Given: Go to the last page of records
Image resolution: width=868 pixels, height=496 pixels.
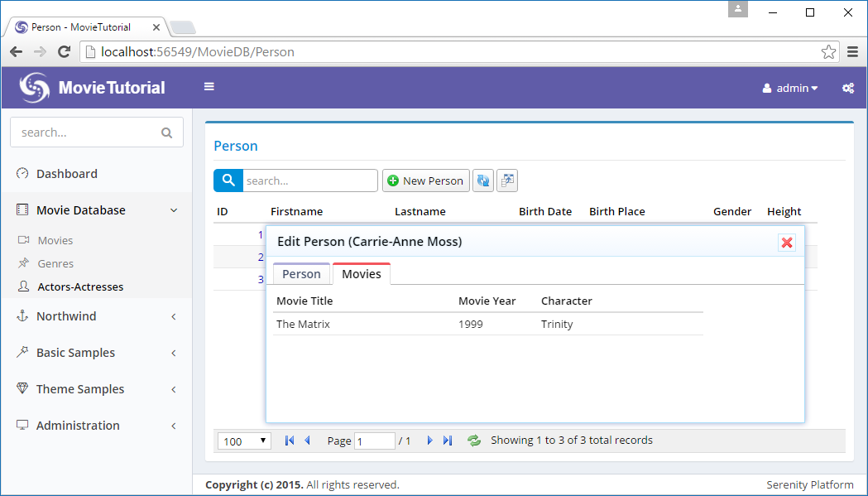Looking at the screenshot, I should pyautogui.click(x=448, y=441).
